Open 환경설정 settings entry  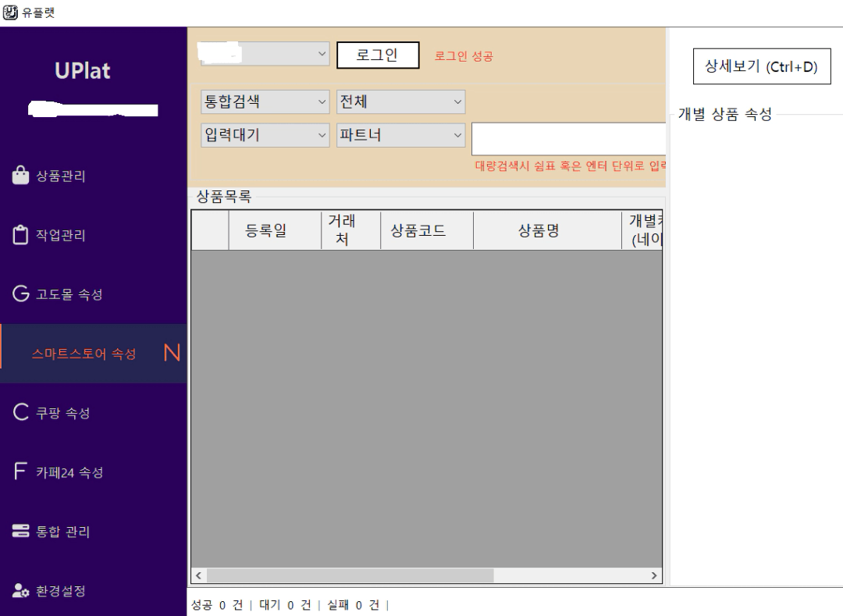click(94, 590)
